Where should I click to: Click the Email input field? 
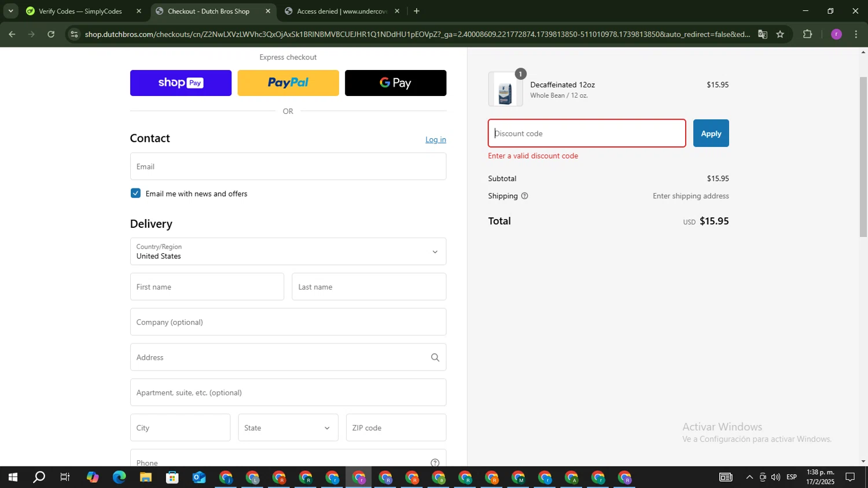[288, 167]
